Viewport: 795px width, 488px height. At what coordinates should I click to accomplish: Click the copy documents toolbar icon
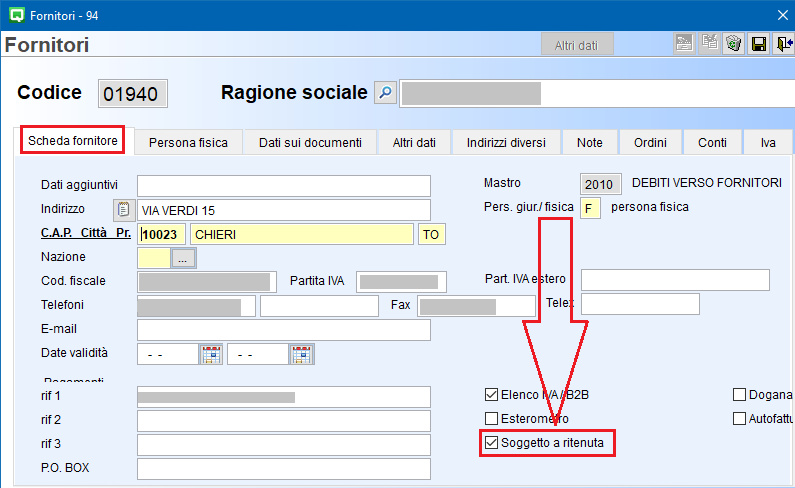click(710, 44)
